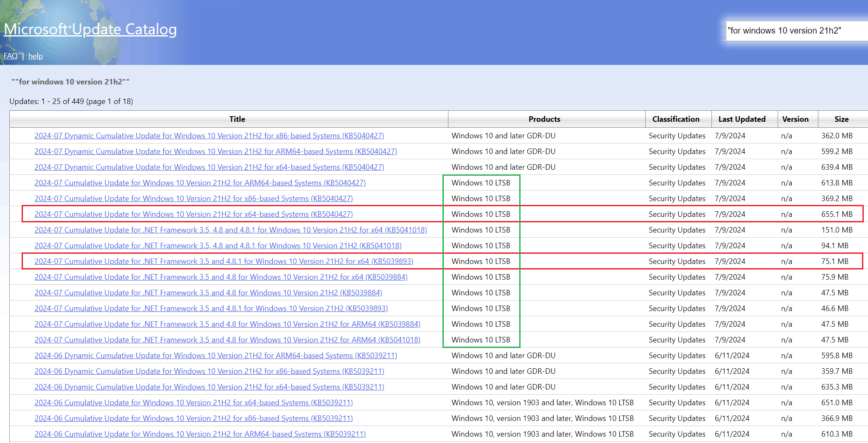Open .NET Framework 3.5 and 4.8.1 x64 KB5039893 link
The width and height of the screenshot is (868, 443).
pyautogui.click(x=224, y=261)
